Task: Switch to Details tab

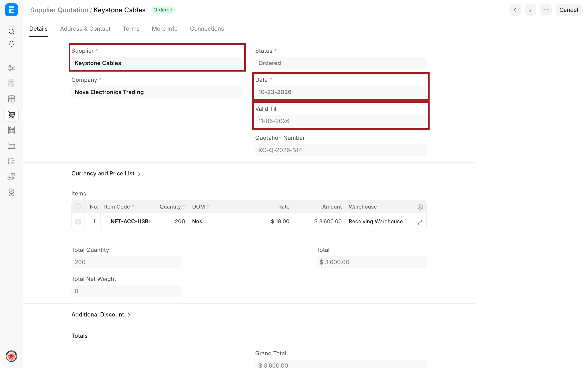Action: coord(38,29)
